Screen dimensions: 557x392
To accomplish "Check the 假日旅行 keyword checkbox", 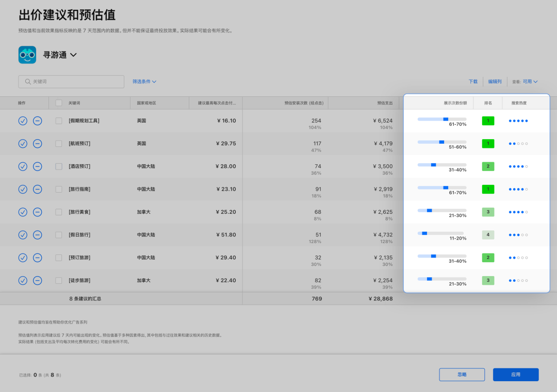I will tap(59, 235).
